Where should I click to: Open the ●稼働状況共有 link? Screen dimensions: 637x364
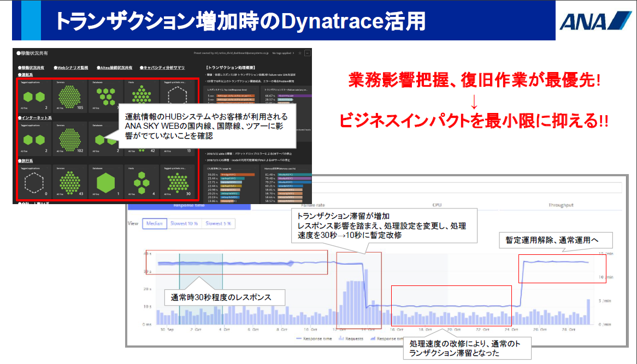click(x=31, y=68)
